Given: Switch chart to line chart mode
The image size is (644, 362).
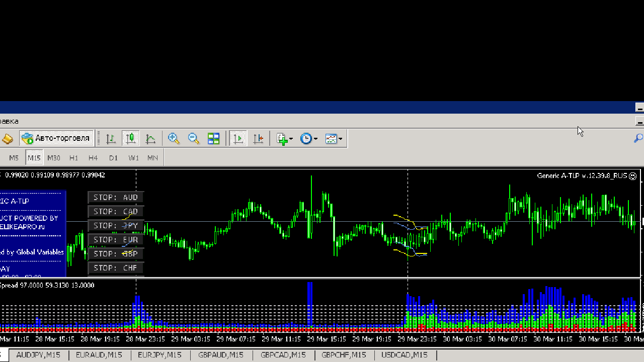Looking at the screenshot, I should tap(150, 138).
